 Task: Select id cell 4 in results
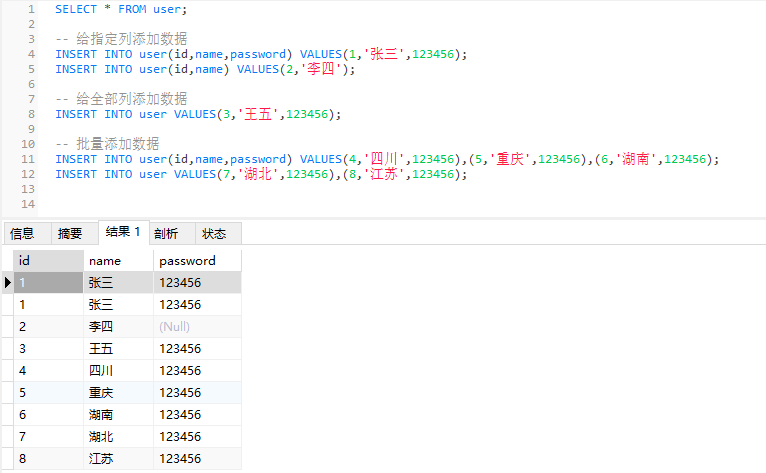pos(48,370)
